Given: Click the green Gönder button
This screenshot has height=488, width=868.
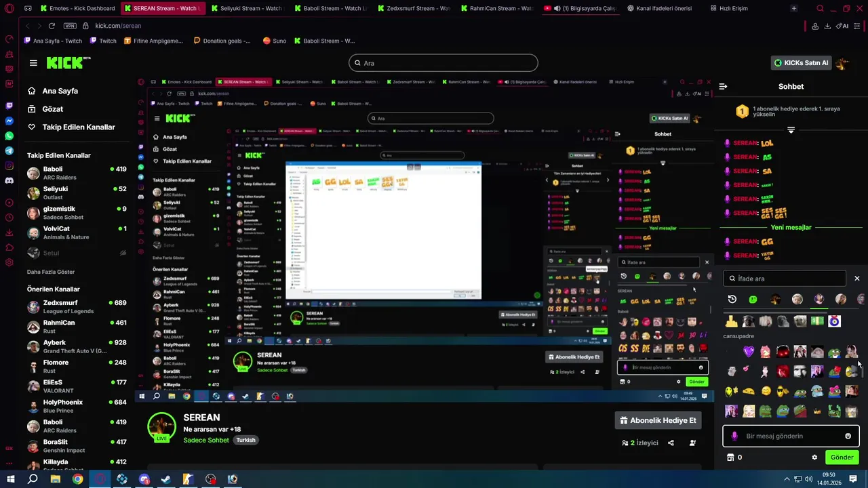Looking at the screenshot, I should tap(842, 457).
